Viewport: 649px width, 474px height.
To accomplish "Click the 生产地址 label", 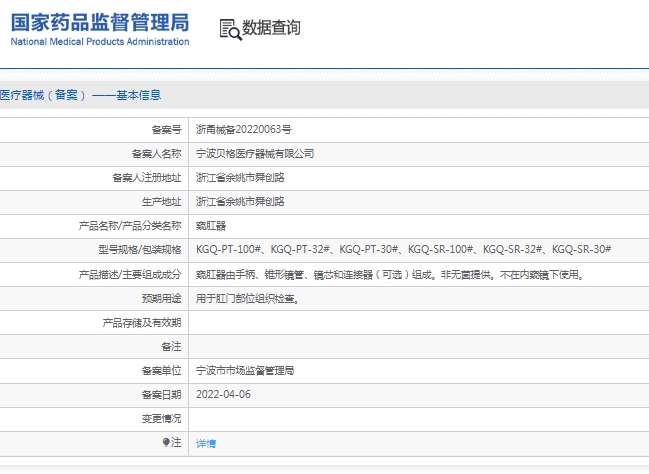I will (x=161, y=202).
